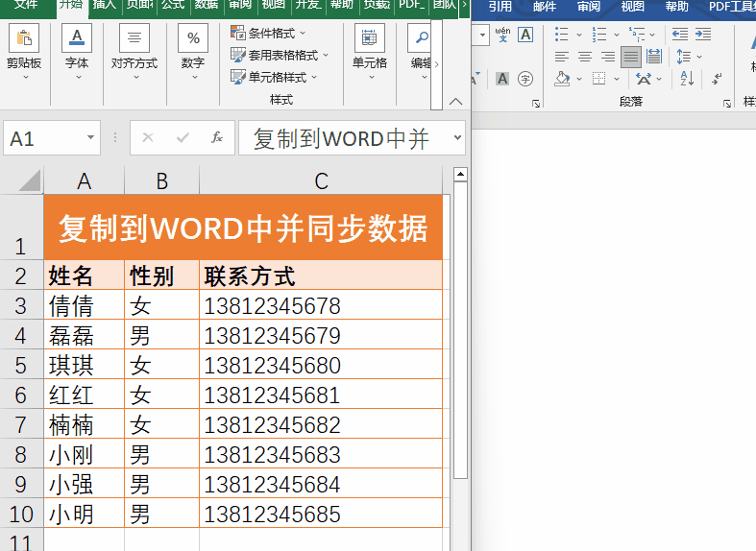
Task: Click the enclosed character 字 icon in Word
Action: pyautogui.click(x=525, y=79)
